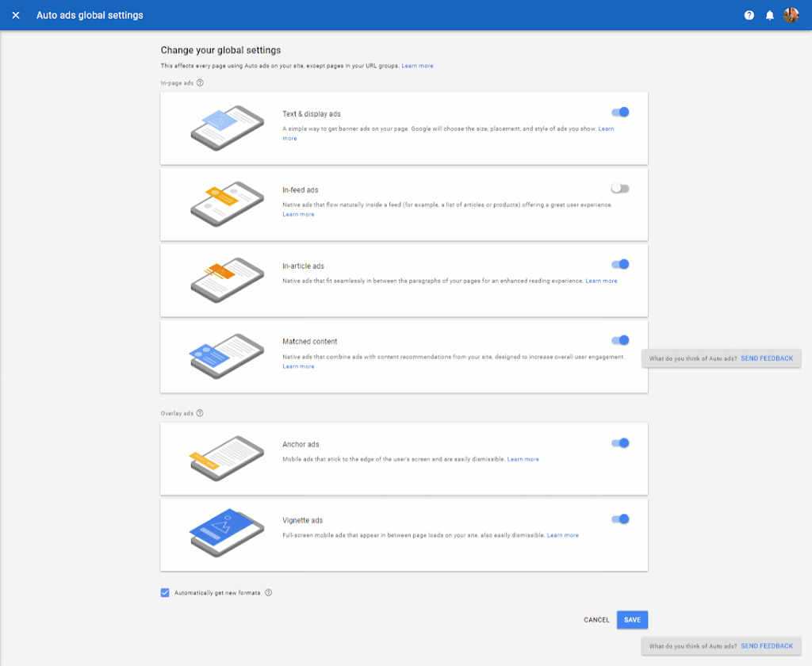The height and width of the screenshot is (666, 812).
Task: Disable the Text & display ads toggle
Action: [620, 113]
